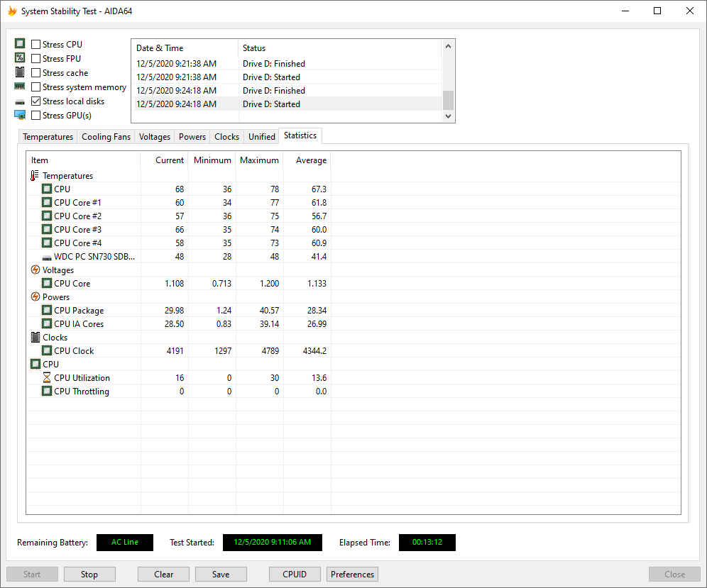Select log row 9:21:38 AM Drive D: Finished
707x588 pixels.
(287, 64)
